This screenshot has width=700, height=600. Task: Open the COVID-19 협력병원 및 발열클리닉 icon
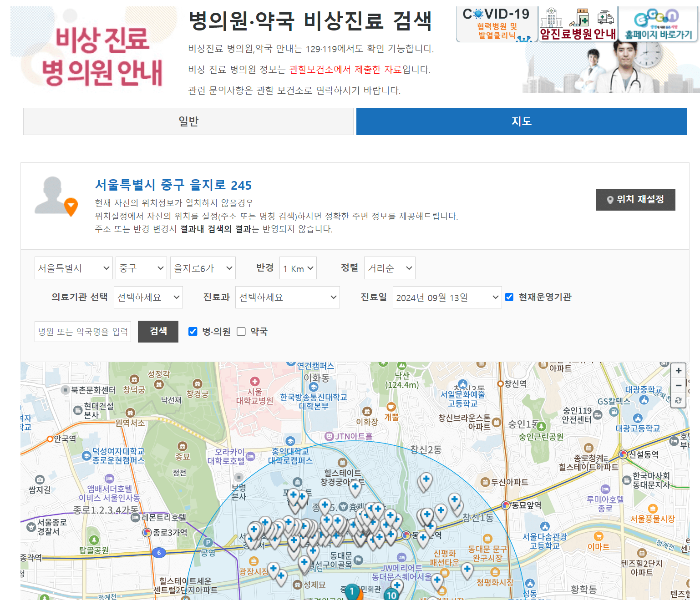click(496, 24)
